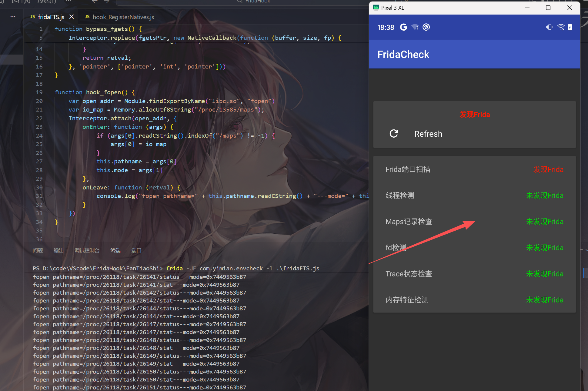Open the sidebar three-dots more actions
This screenshot has height=391, width=588.
click(13, 17)
